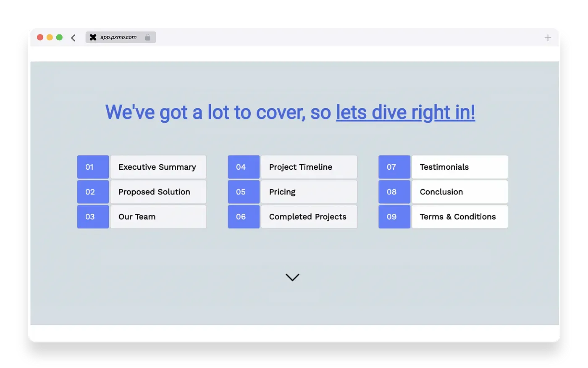Open the new tab plus control
This screenshot has width=588, height=368.
click(548, 37)
